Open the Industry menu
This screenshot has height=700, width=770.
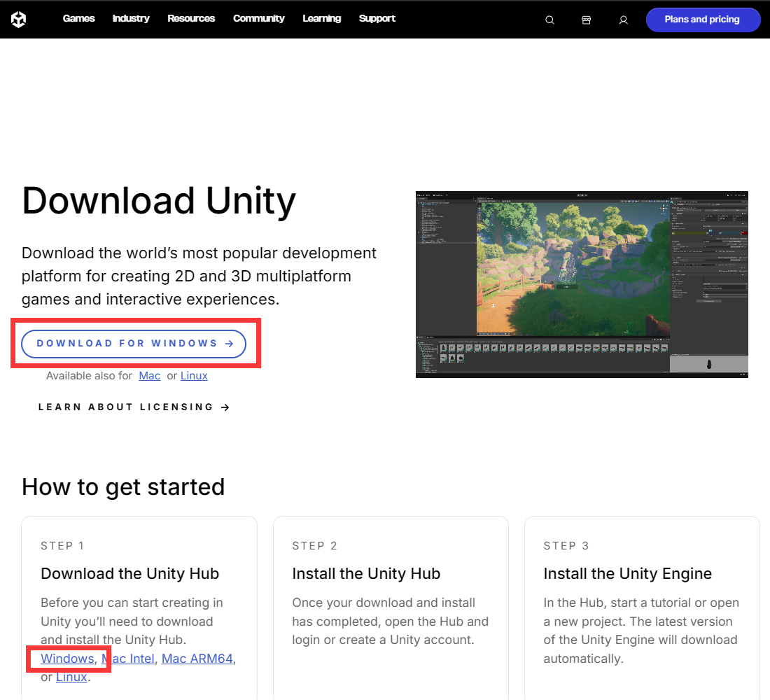(x=131, y=19)
